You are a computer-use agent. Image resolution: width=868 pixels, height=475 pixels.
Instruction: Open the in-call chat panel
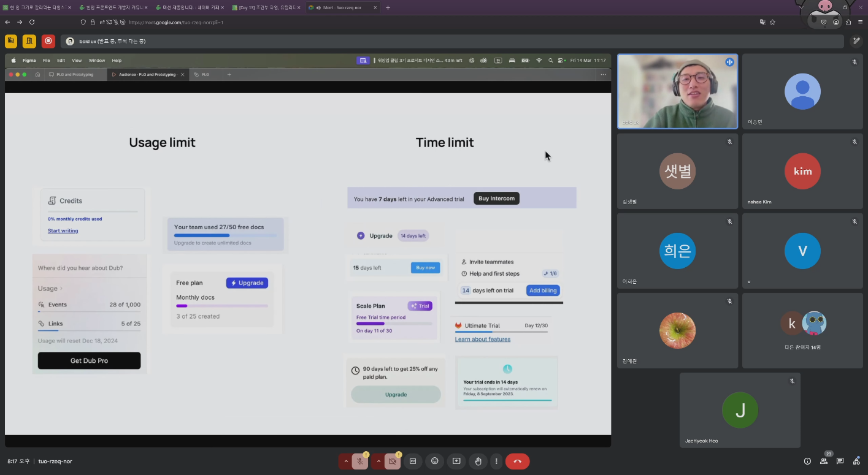tap(840, 462)
